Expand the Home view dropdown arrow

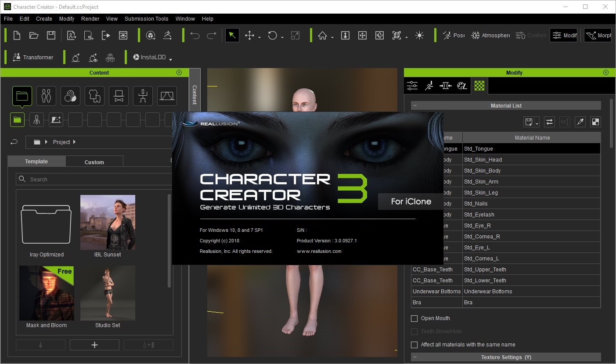pos(332,38)
